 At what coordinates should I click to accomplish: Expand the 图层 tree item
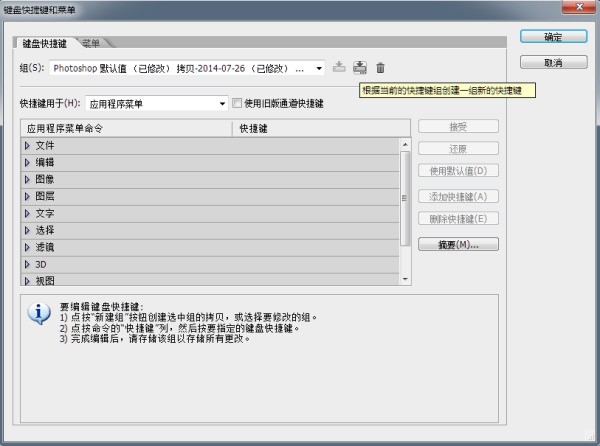point(28,197)
